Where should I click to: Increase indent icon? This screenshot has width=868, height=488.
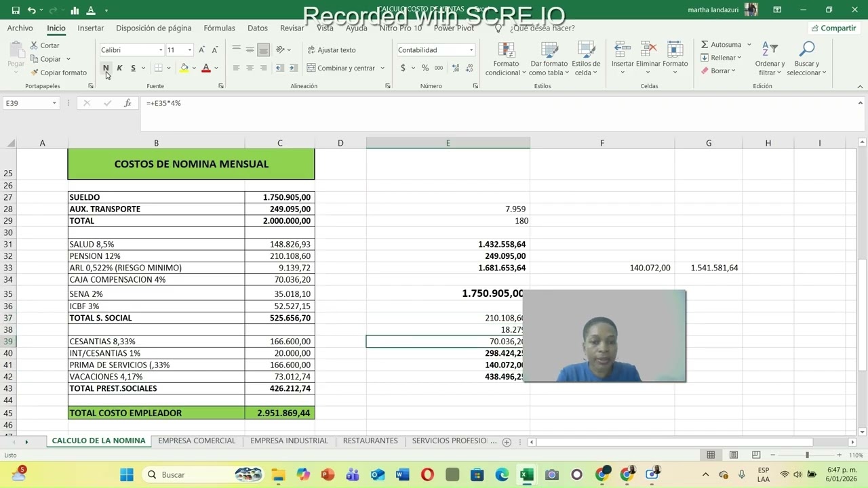(x=293, y=68)
